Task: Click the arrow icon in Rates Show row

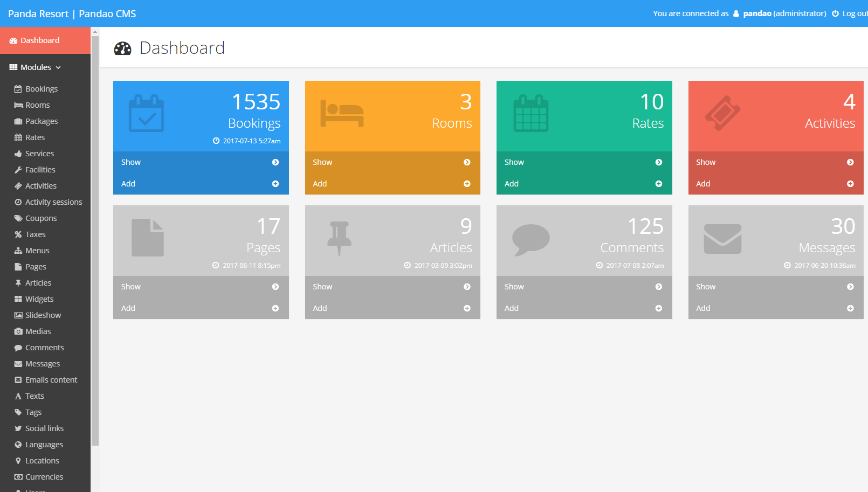Action: coord(658,162)
